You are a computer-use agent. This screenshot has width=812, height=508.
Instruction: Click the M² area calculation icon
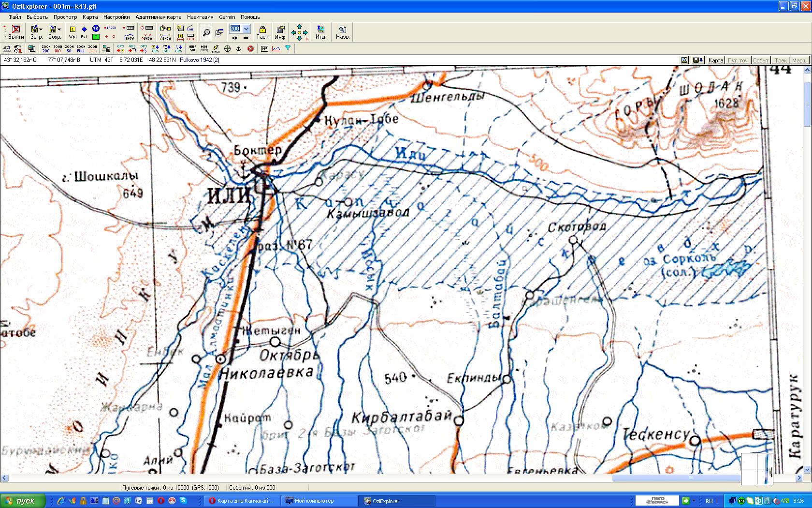pyautogui.click(x=264, y=48)
